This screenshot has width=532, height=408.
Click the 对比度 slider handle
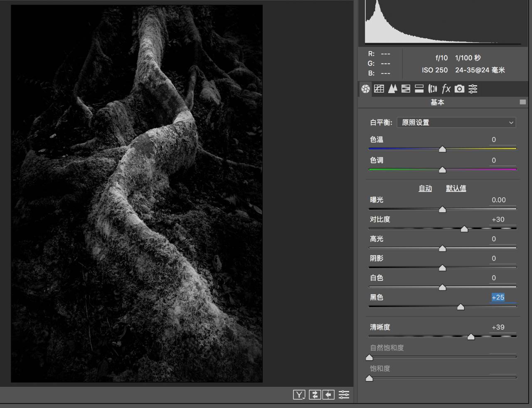point(464,229)
